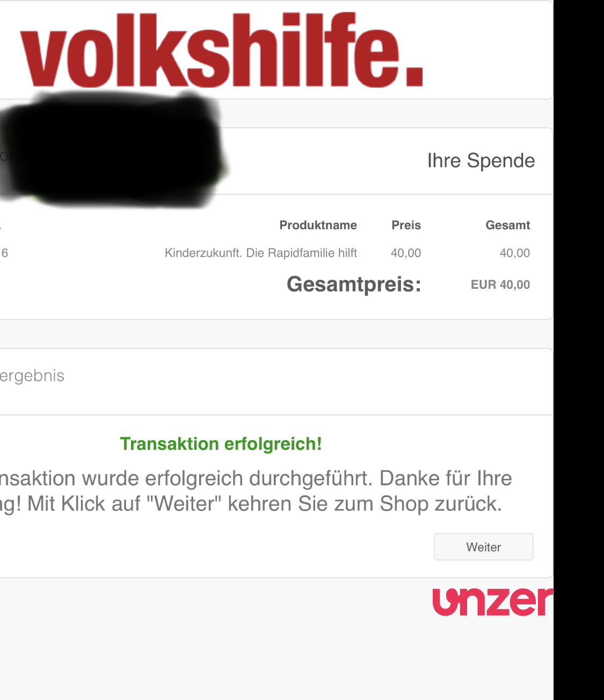Click the quantity number 6 in row
The height and width of the screenshot is (700, 604).
(x=5, y=253)
